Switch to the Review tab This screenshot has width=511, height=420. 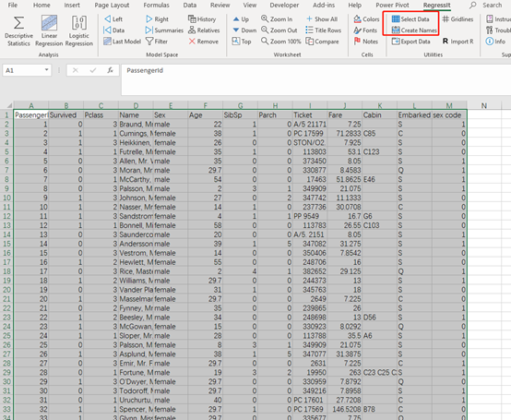coord(220,6)
